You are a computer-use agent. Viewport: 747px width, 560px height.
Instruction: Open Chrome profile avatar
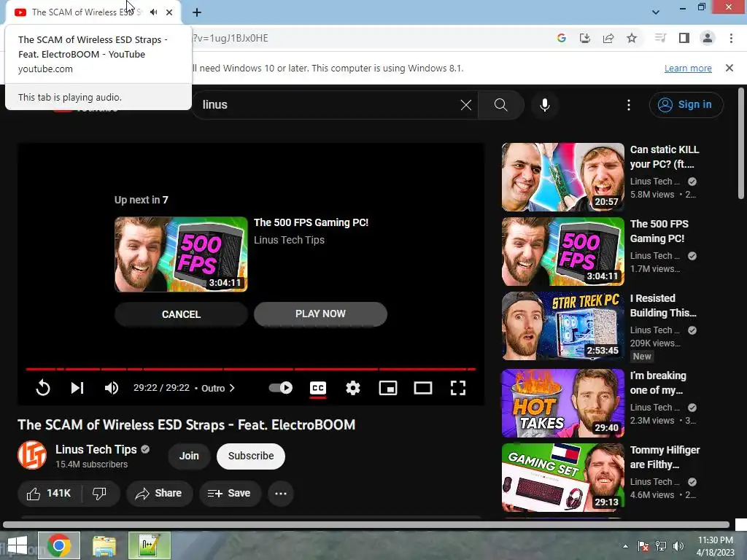[x=708, y=38]
